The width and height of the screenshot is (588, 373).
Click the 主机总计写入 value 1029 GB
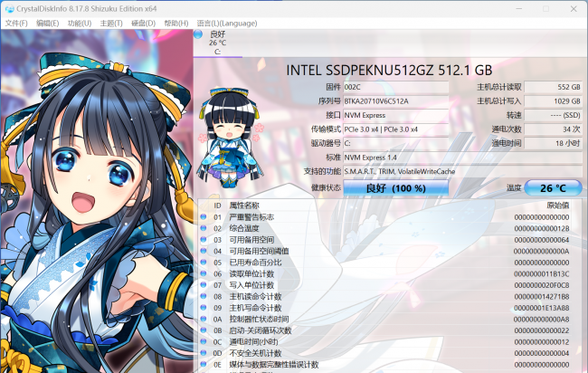[553, 101]
